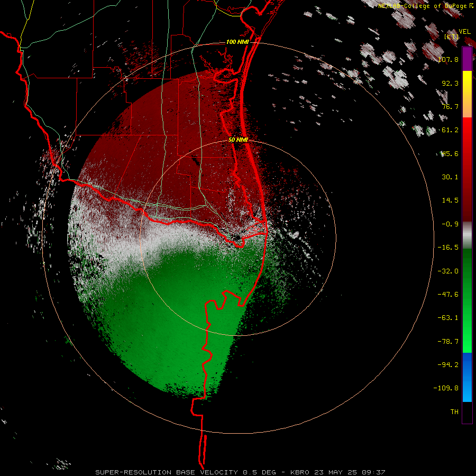Click the 100 NMI range ring label
The width and height of the screenshot is (476, 476).
[x=237, y=42]
